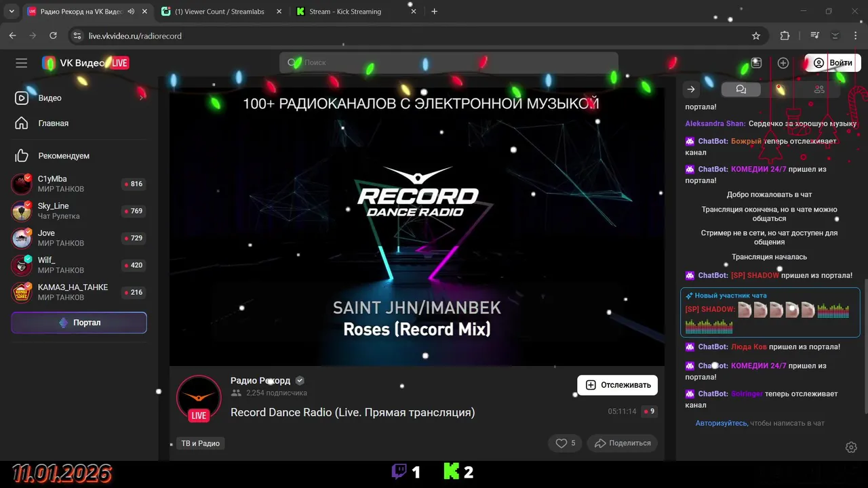
Task: Open the stacked-cards icon in header
Action: [756, 63]
